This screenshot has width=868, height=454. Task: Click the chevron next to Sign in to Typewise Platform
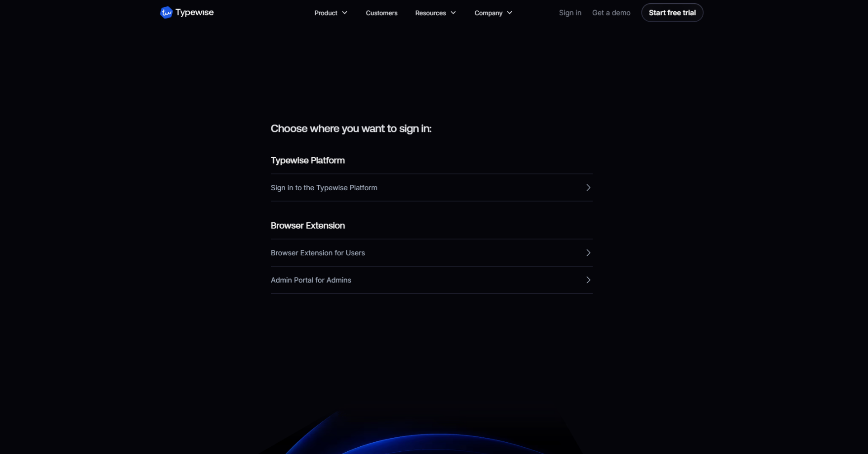[588, 187]
